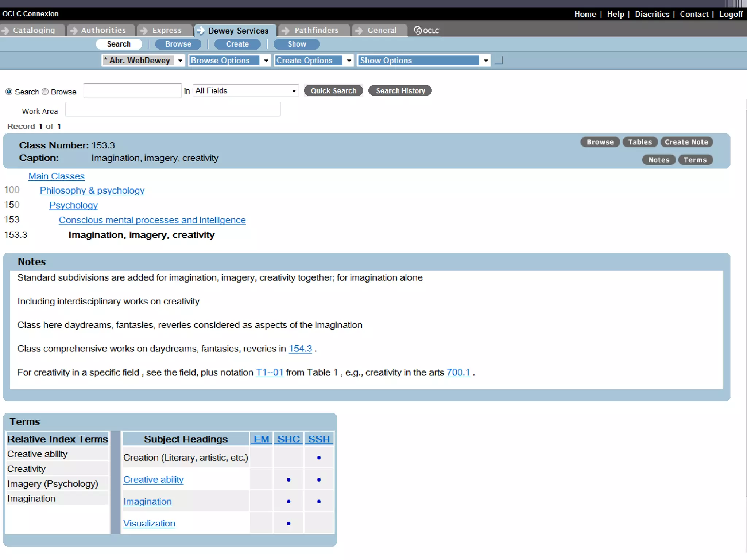Select the Browse radio button

[45, 92]
